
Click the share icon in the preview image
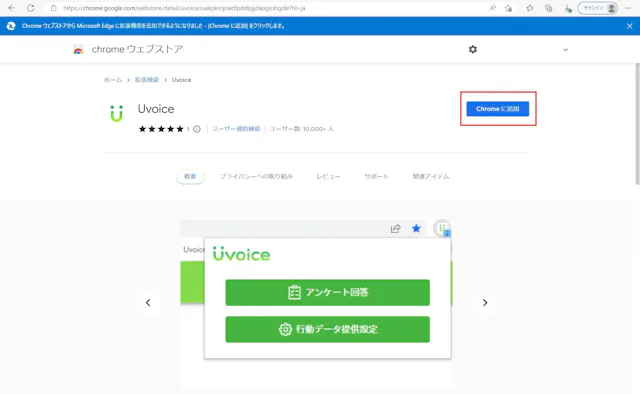tap(396, 228)
